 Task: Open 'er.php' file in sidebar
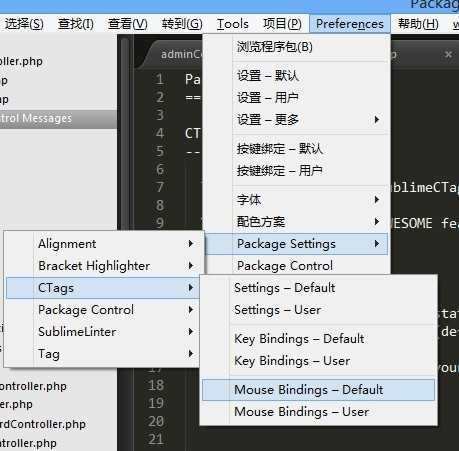[16, 404]
